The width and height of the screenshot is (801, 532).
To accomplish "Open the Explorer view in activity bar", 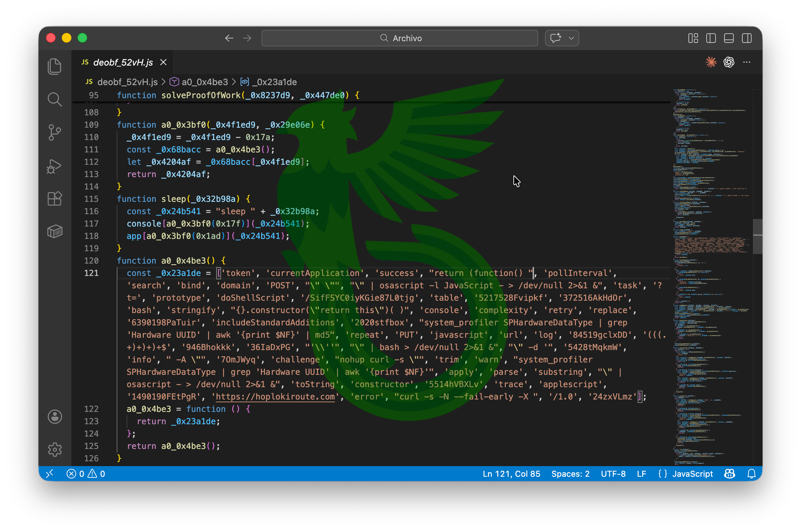I will click(x=55, y=67).
